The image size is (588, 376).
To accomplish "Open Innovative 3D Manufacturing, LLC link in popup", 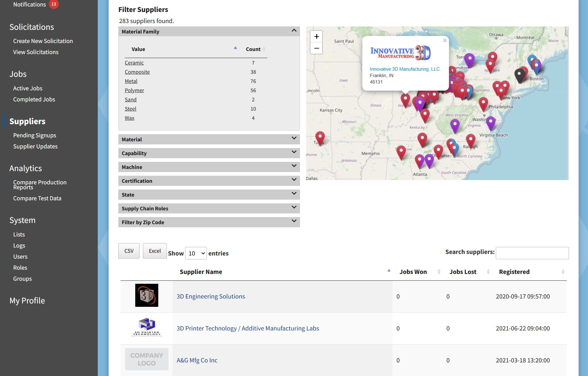I will coord(405,69).
